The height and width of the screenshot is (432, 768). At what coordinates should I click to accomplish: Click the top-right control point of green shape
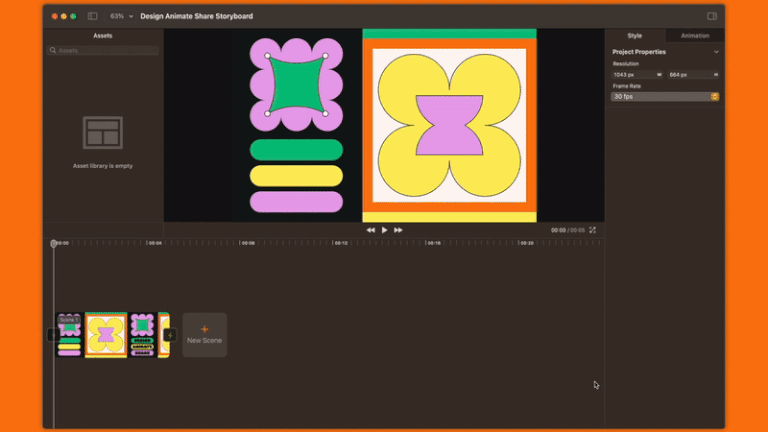tap(325, 56)
